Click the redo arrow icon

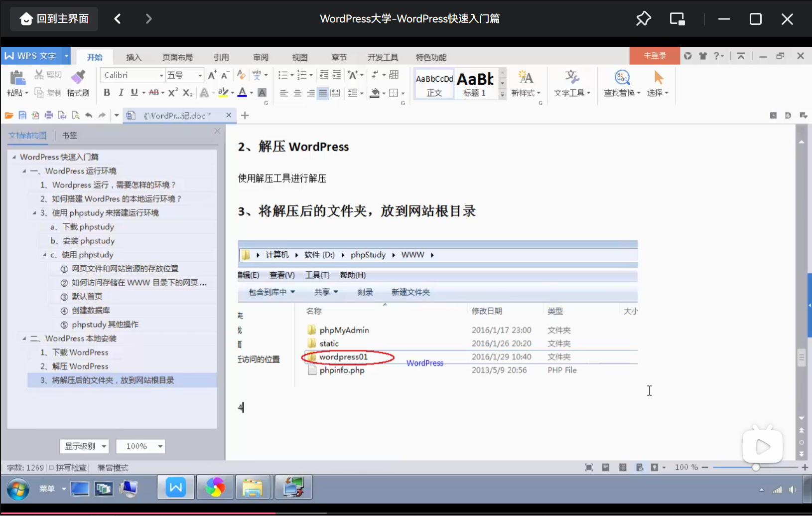click(x=102, y=116)
